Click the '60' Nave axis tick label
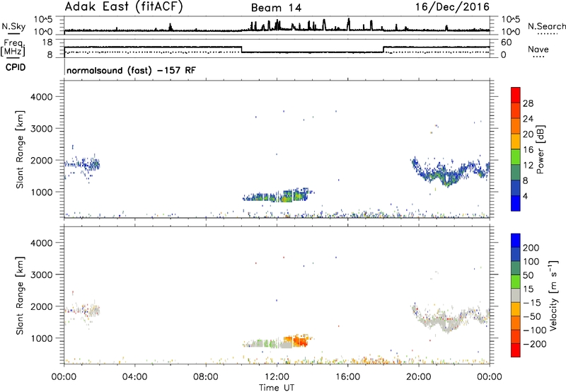The image size is (566, 392). coord(507,42)
